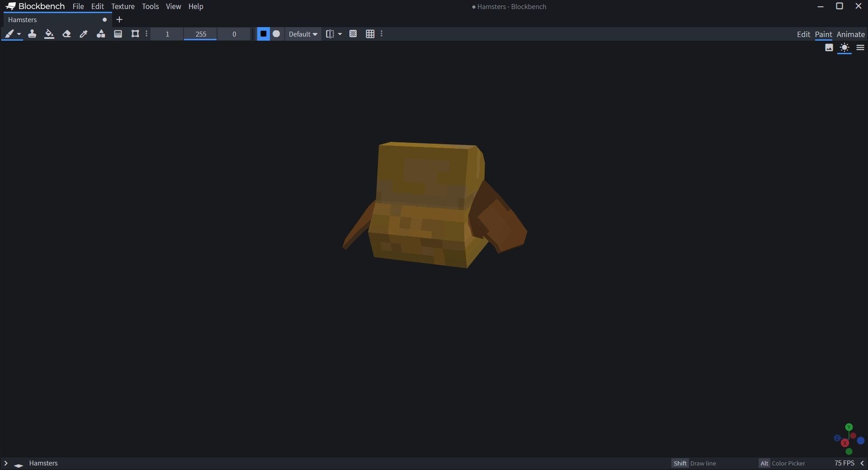This screenshot has width=868, height=470.
Task: Switch to Edit mode
Action: point(803,34)
